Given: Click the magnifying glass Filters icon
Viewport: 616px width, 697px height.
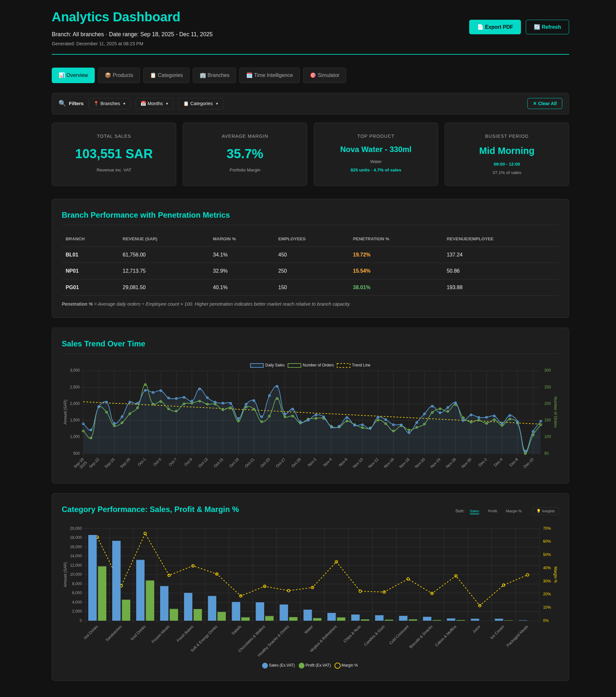Looking at the screenshot, I should point(62,103).
